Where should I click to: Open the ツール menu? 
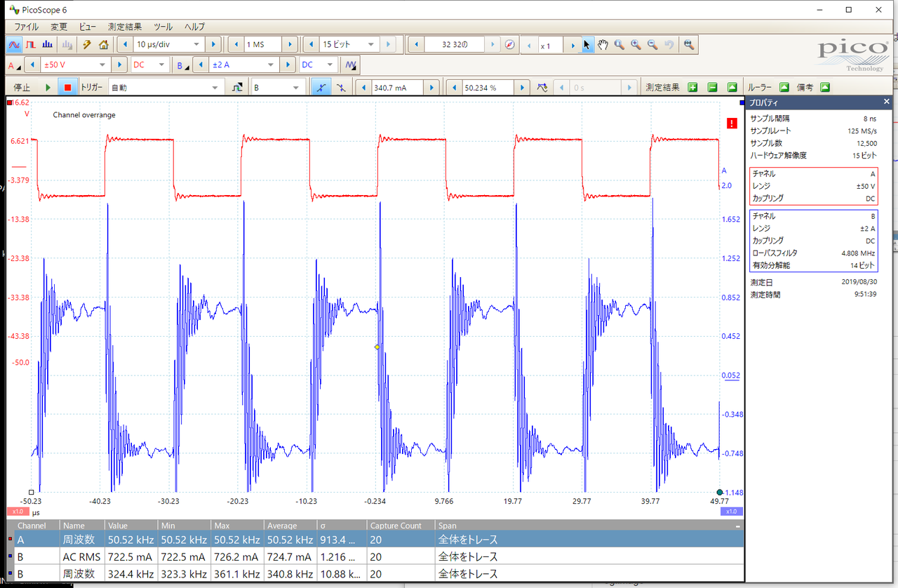tap(163, 27)
